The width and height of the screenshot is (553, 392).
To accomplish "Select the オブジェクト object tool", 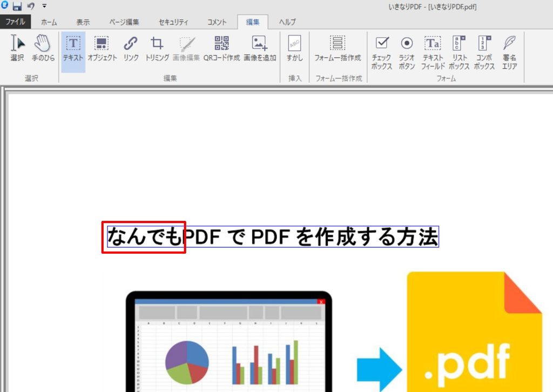I will click(102, 48).
